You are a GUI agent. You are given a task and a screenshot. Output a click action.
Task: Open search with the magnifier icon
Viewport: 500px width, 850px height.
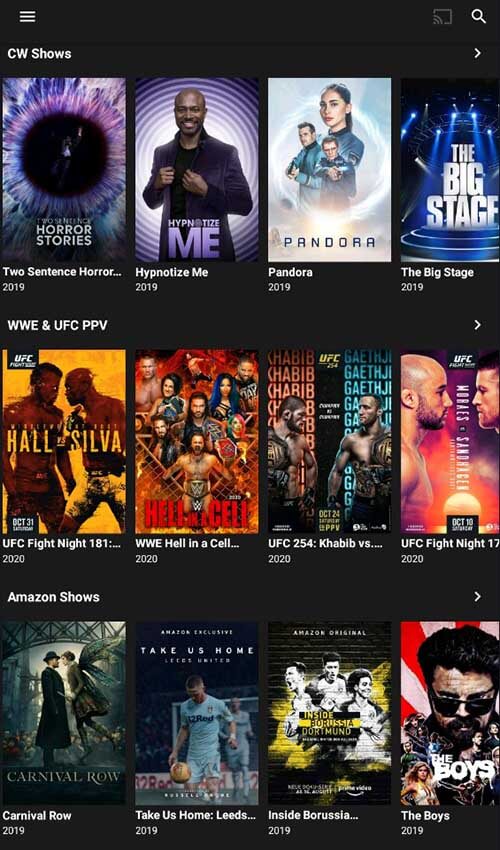point(478,16)
